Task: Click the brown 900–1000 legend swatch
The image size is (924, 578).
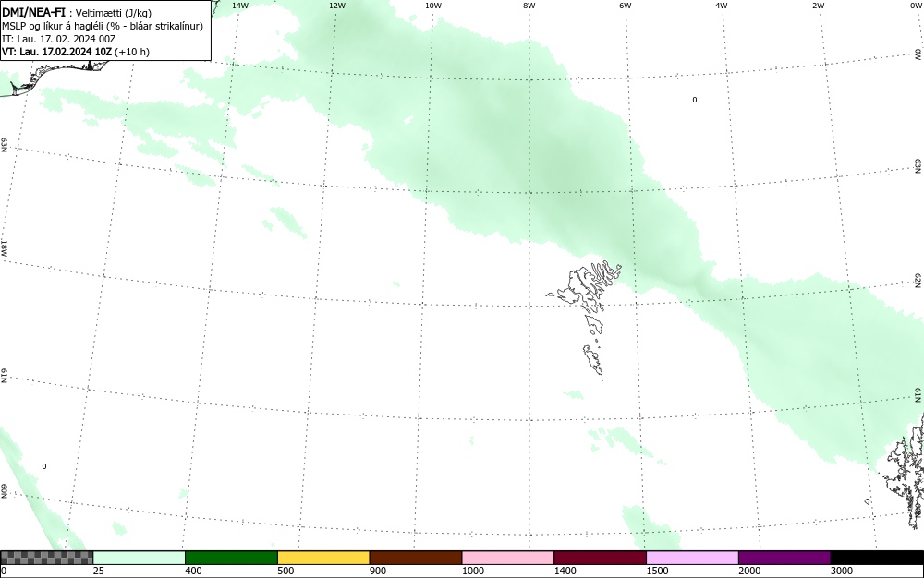Action: (x=416, y=558)
